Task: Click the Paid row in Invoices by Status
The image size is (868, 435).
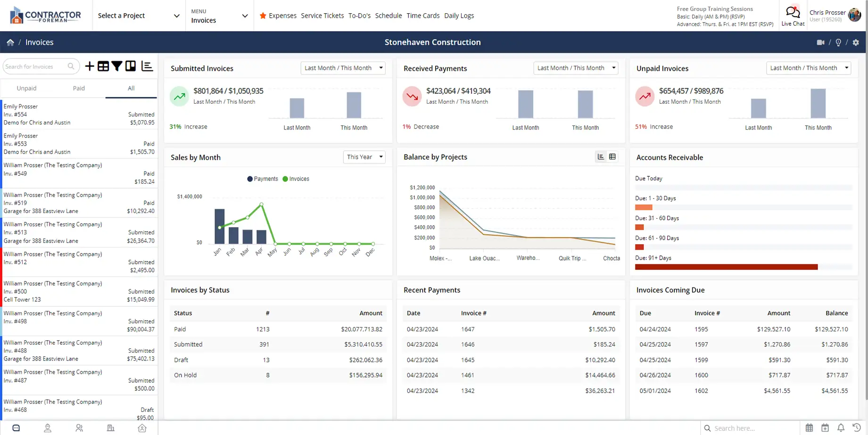Action: tap(278, 329)
